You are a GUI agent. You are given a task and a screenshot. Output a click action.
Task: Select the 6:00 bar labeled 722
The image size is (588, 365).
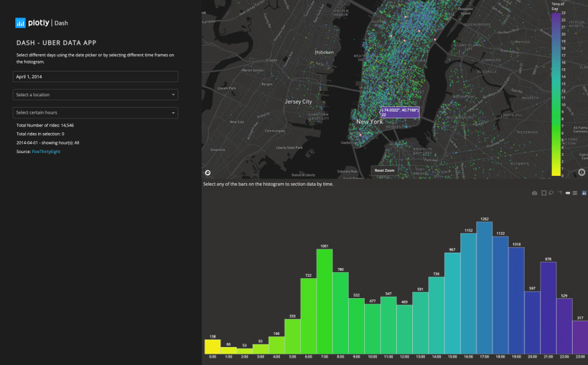(x=308, y=316)
